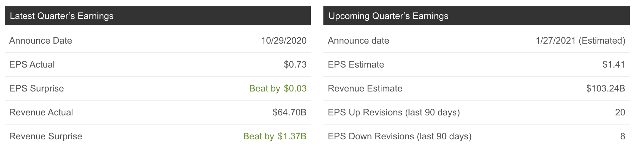The image size is (644, 152).
Task: Click the EPS Surprise label
Action: (x=37, y=89)
